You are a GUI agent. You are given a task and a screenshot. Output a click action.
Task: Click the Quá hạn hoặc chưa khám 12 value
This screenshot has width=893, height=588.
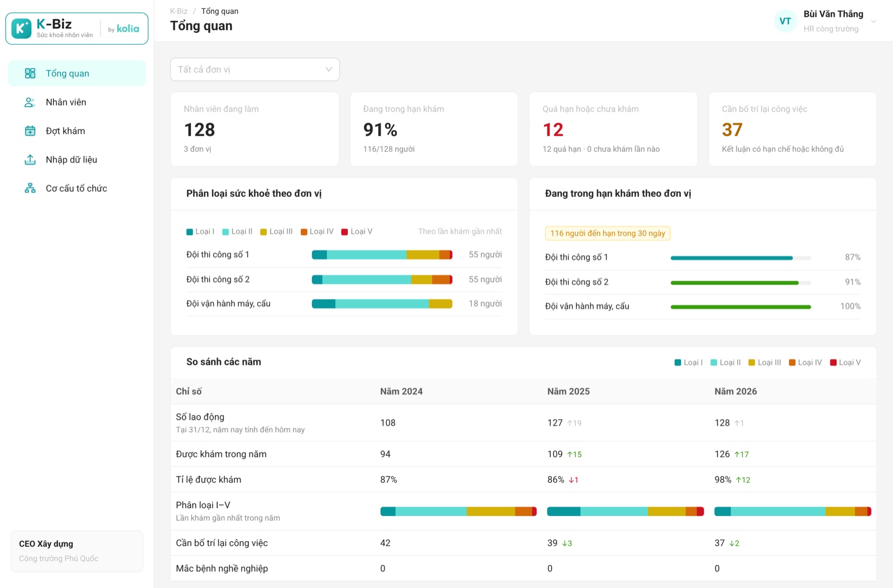(x=553, y=130)
